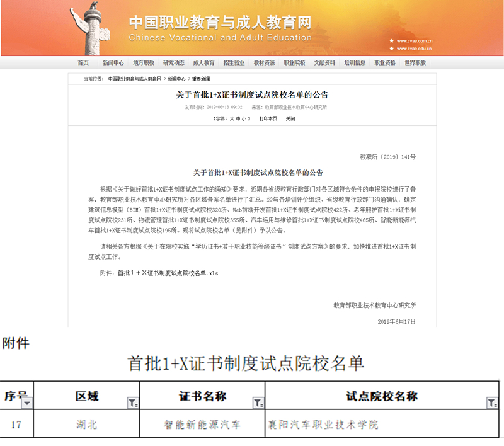The height and width of the screenshot is (446, 504).
Task: Click the 证书名称 column filter icon
Action: (x=258, y=403)
